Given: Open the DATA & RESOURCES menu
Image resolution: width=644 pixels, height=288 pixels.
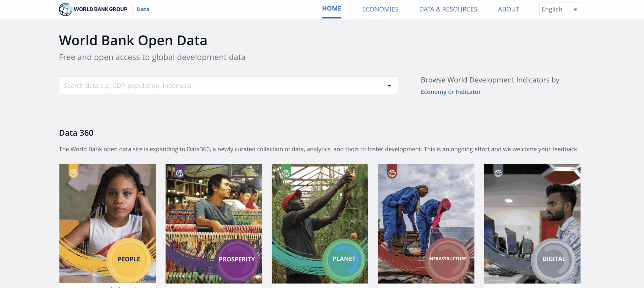Looking at the screenshot, I should click(448, 9).
